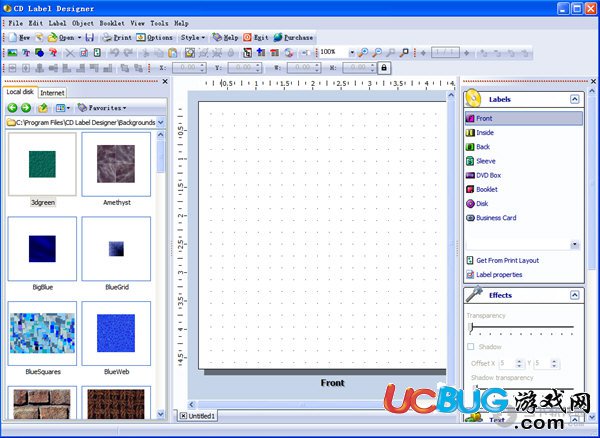Image resolution: width=600 pixels, height=438 pixels.
Task: Open the Label menu
Action: (x=57, y=23)
